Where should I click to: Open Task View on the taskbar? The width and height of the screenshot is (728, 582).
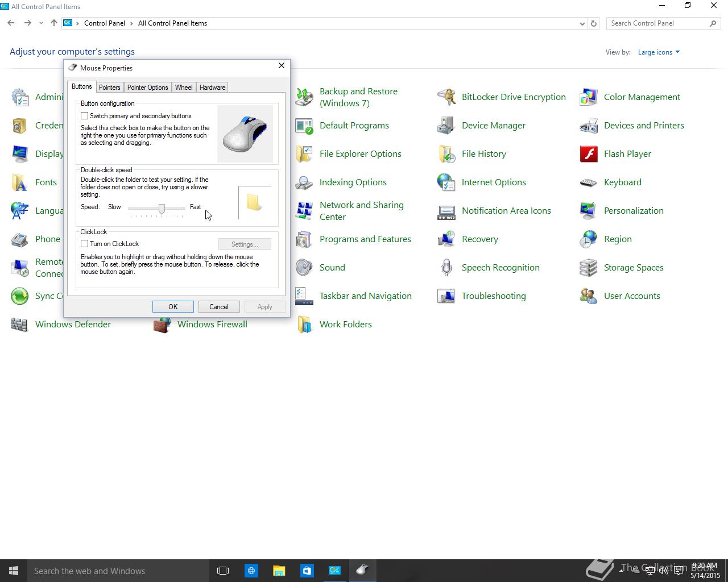[x=223, y=571]
